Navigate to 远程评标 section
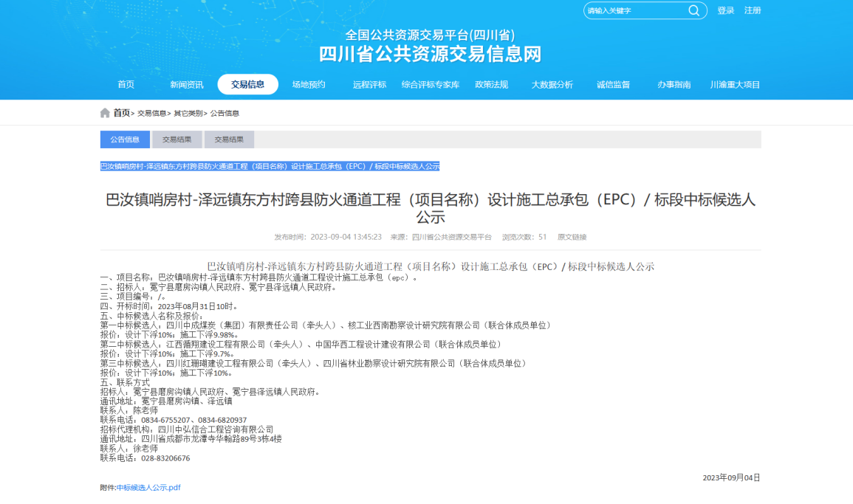Screen dimensions: 853x504 click(x=369, y=85)
